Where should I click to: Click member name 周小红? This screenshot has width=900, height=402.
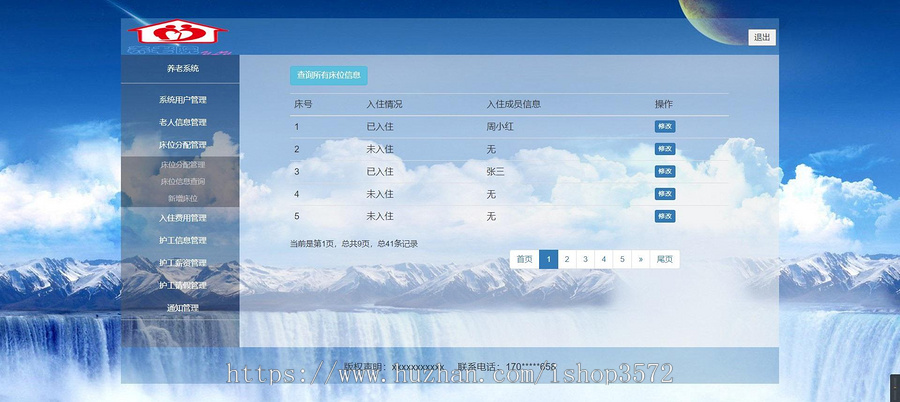(x=499, y=127)
